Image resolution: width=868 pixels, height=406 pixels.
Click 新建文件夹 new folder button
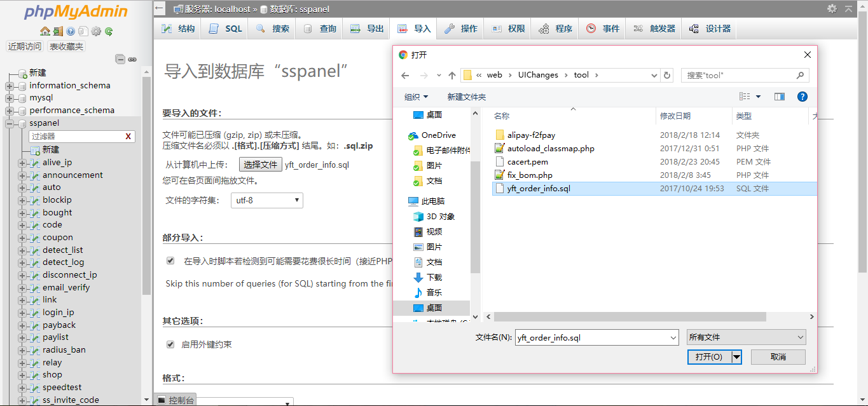(466, 97)
